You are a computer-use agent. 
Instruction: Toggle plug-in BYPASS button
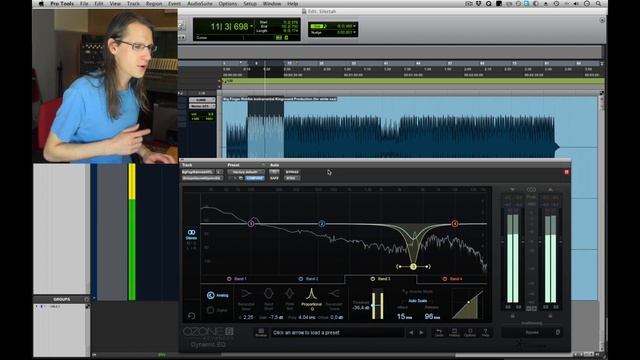(292, 172)
